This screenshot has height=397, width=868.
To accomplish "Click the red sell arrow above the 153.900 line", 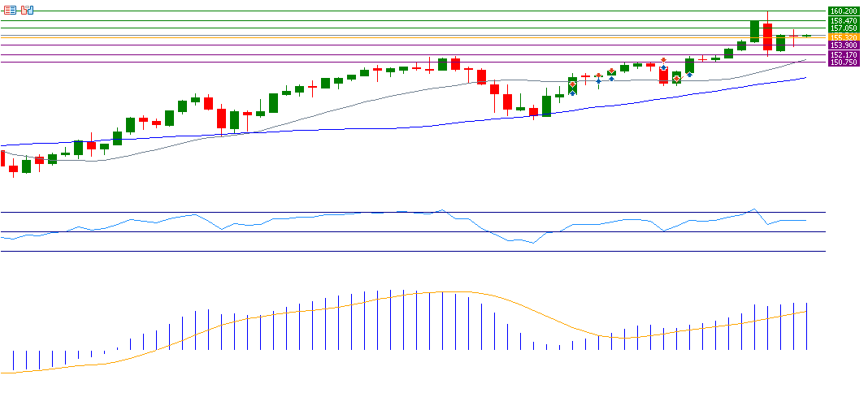I will coord(664,59).
